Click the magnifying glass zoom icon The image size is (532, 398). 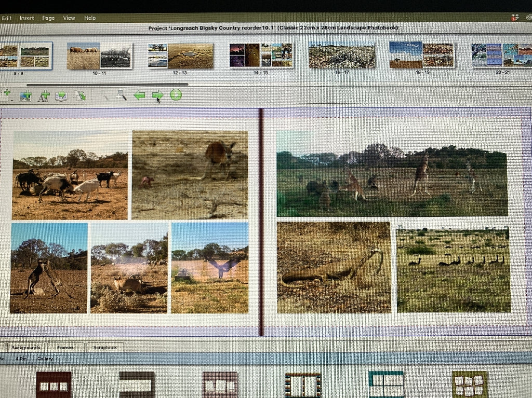121,95
